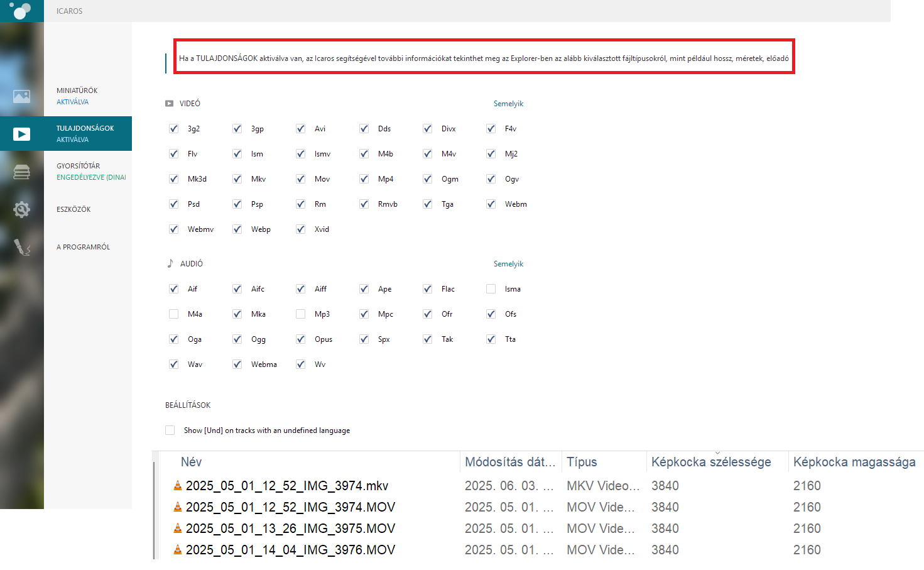Uncheck the 3g2 video checkbox
The image size is (924, 570).
[174, 129]
